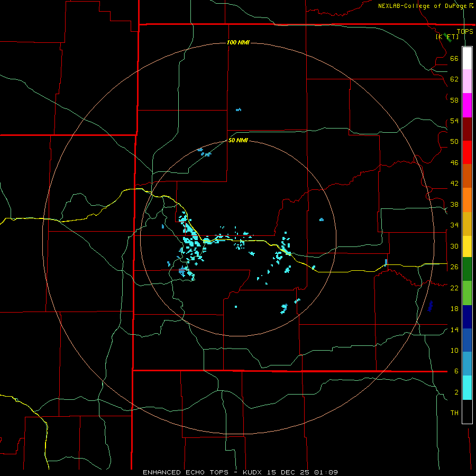Click the dark orange 42-46 kft swatch
This screenshot has height=476, width=476.
[x=467, y=176]
